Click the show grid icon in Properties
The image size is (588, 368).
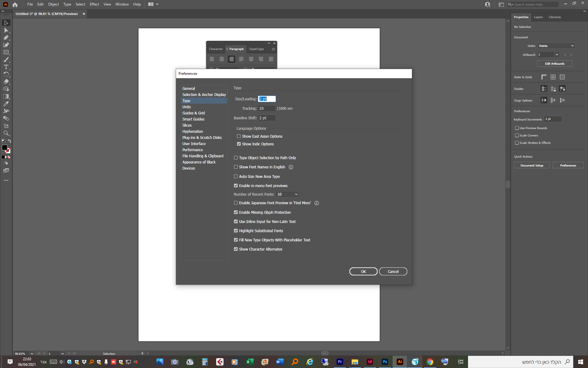[x=553, y=77]
